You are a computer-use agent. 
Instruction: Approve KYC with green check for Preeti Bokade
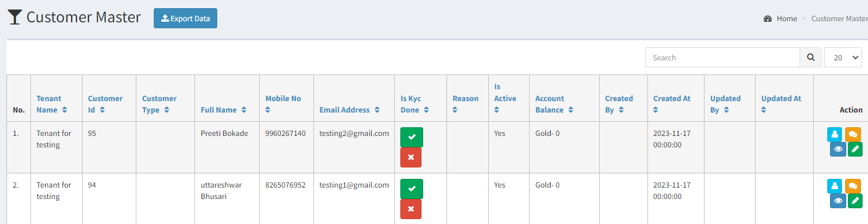pyautogui.click(x=411, y=137)
